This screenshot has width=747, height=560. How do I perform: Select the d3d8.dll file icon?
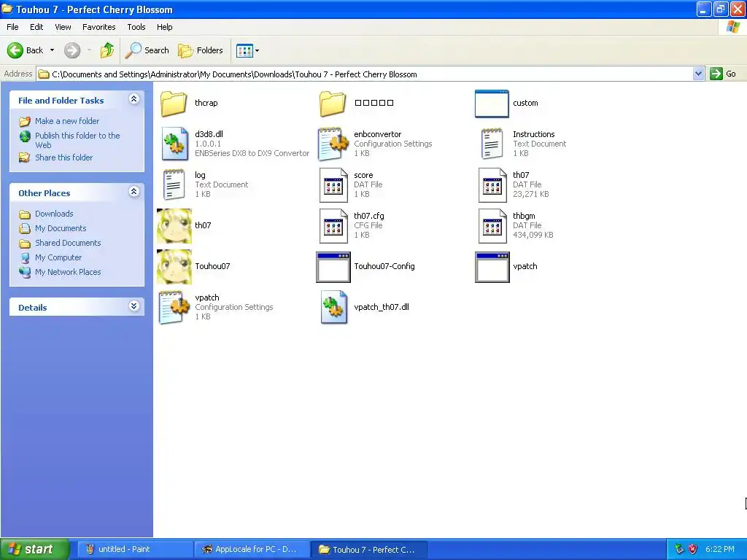coord(174,144)
